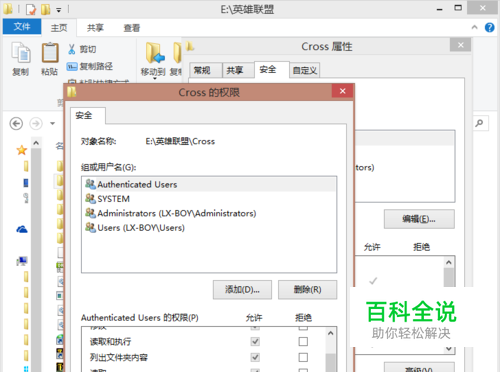Click Edit (编辑(E)...) button in properties window
This screenshot has width=500, height=372.
(419, 219)
